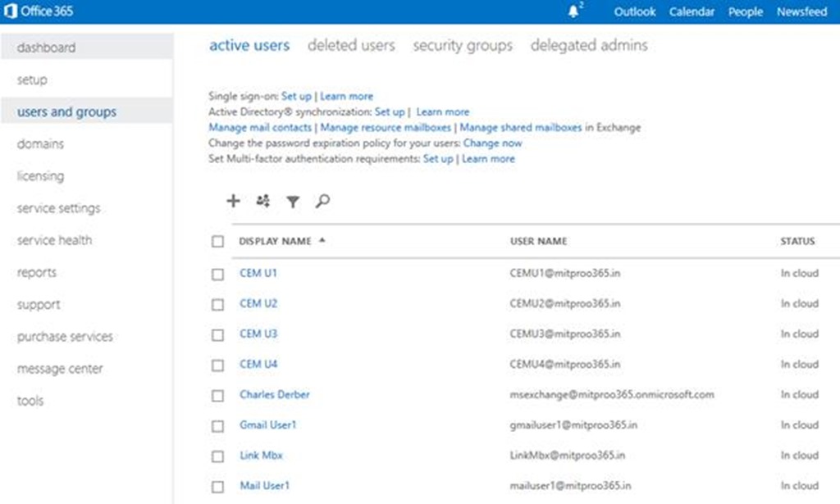Check the box for CEM U2
The image size is (840, 504).
pyautogui.click(x=217, y=304)
